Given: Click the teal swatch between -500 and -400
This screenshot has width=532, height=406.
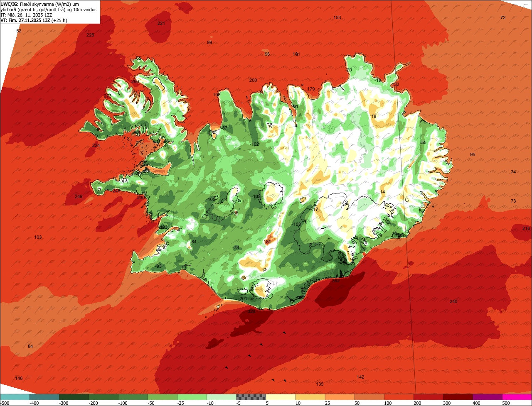Looking at the screenshot, I should [x=15, y=397].
